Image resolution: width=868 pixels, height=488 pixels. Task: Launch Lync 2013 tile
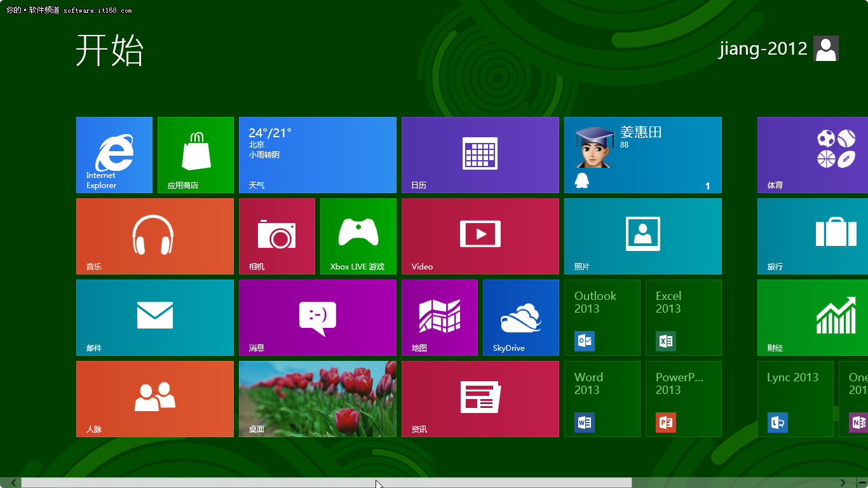(796, 399)
